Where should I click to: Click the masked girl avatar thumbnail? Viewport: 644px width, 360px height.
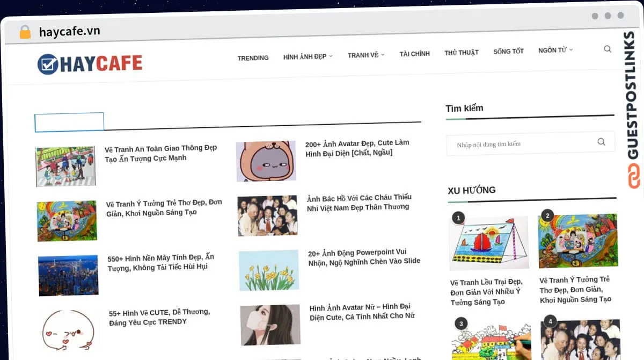pos(270,325)
